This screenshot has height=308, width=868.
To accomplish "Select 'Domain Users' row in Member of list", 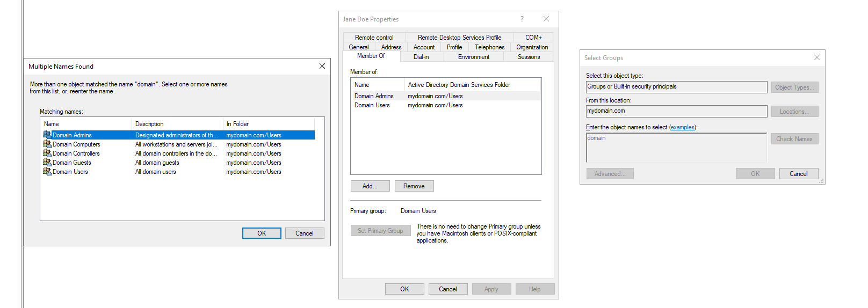I will pos(446,105).
